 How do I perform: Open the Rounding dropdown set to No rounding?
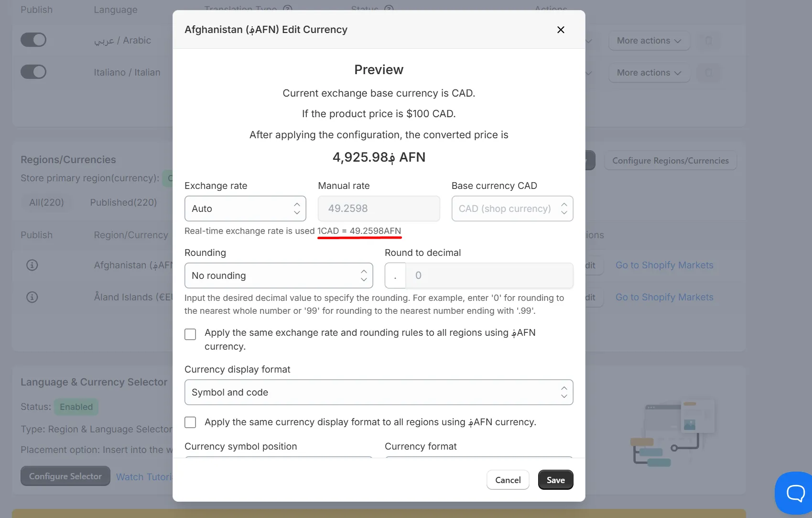279,276
